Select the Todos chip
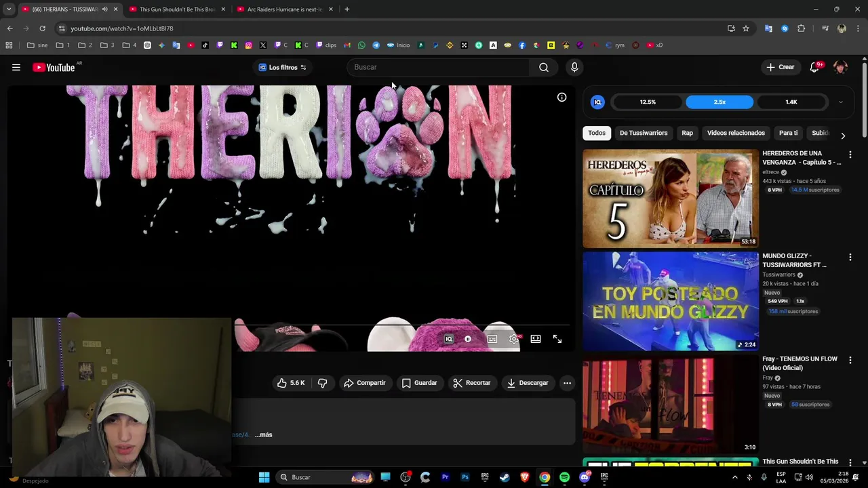The width and height of the screenshot is (868, 488). 597,133
